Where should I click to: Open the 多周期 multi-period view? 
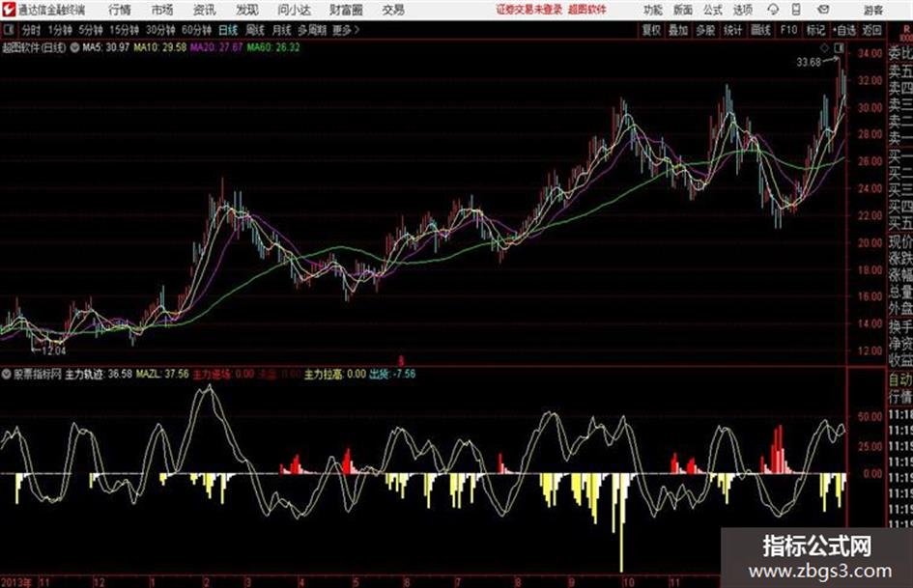point(312,30)
